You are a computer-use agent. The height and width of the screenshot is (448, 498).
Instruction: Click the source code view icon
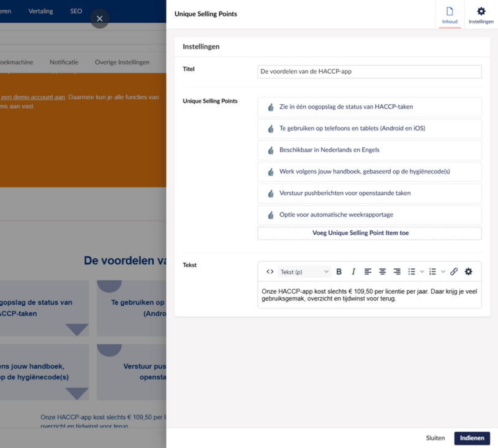270,271
